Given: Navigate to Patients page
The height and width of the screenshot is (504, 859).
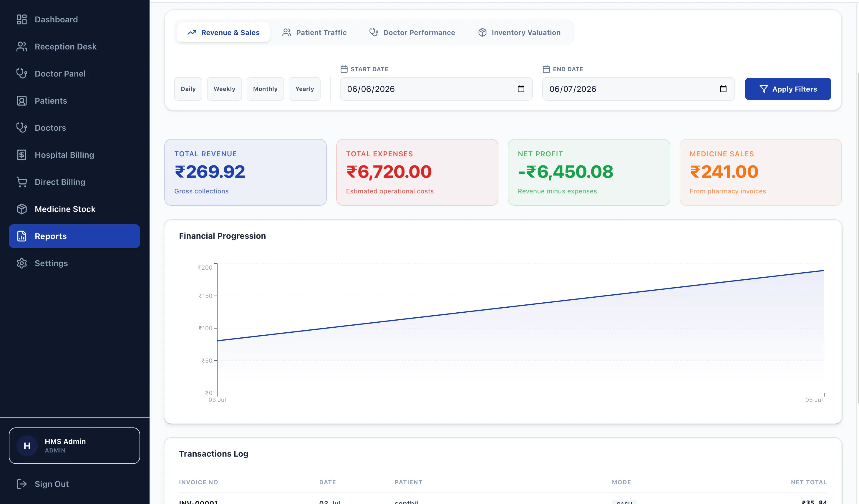Looking at the screenshot, I should 74,101.
